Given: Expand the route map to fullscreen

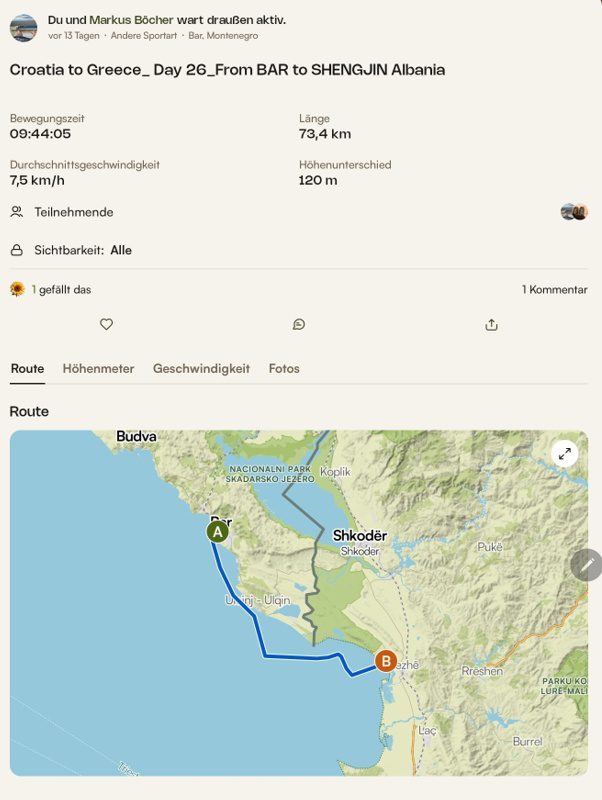Looking at the screenshot, I should tap(565, 454).
